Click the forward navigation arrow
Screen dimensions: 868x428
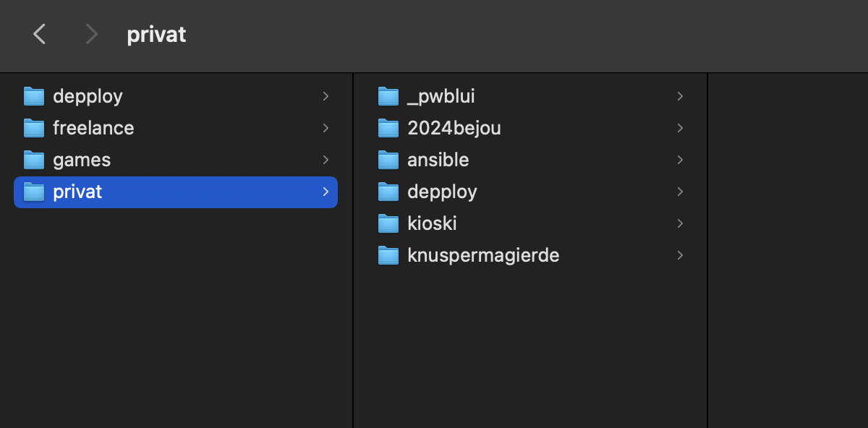[91, 34]
